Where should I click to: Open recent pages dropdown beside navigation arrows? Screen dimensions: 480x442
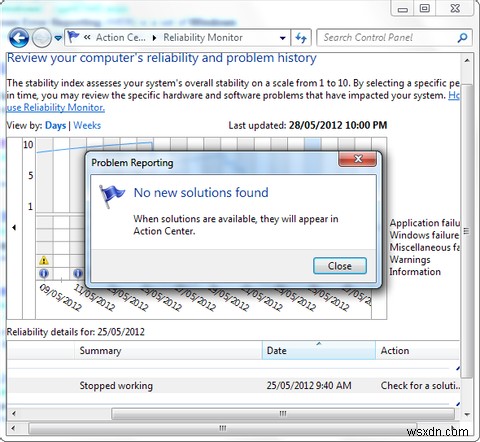(58, 38)
